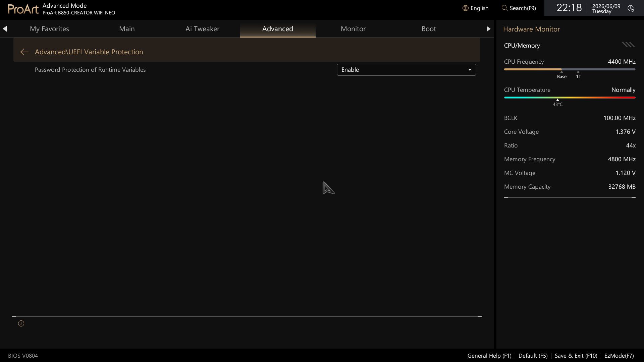Open Password Protection of Runtime Variables dropdown
The height and width of the screenshot is (362, 644).
point(406,70)
